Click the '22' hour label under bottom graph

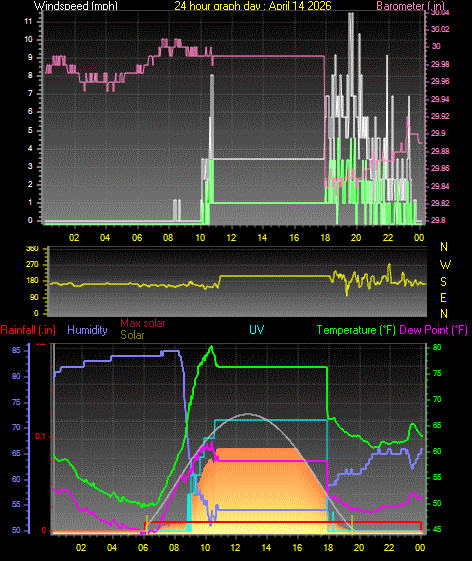(389, 548)
